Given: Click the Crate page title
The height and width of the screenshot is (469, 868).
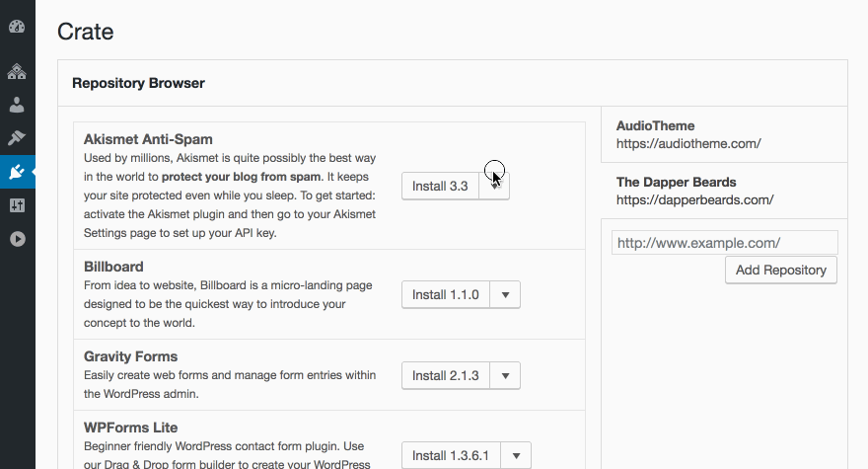Looking at the screenshot, I should (x=85, y=32).
